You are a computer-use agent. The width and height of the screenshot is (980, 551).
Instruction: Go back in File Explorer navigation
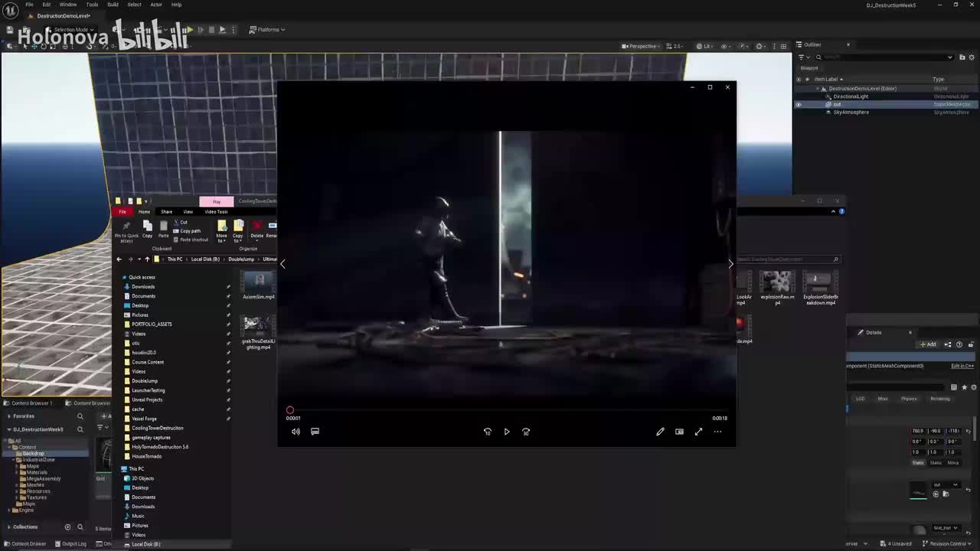[x=119, y=259]
